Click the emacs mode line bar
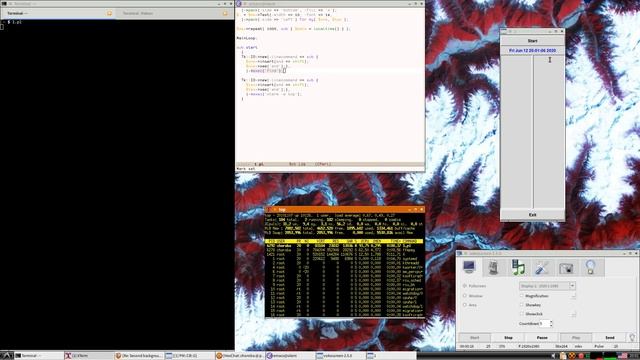The height and width of the screenshot is (360, 640). (x=330, y=164)
